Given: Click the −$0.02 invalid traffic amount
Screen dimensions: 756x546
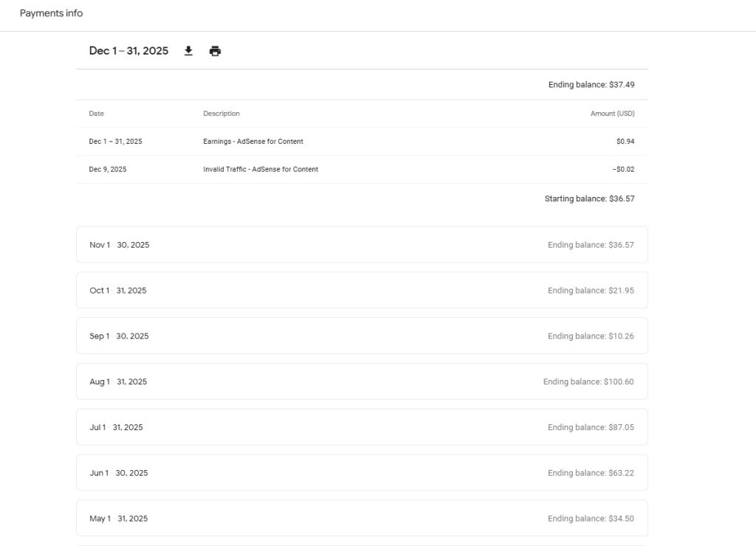Looking at the screenshot, I should [623, 170].
